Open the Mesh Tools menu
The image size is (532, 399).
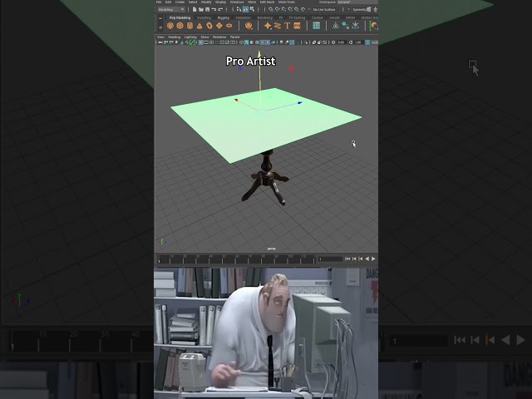[x=286, y=2]
